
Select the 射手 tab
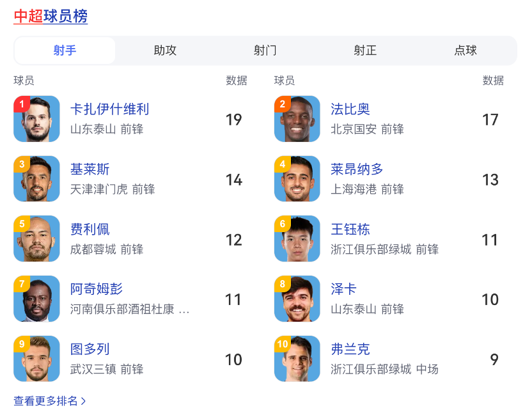[65, 51]
